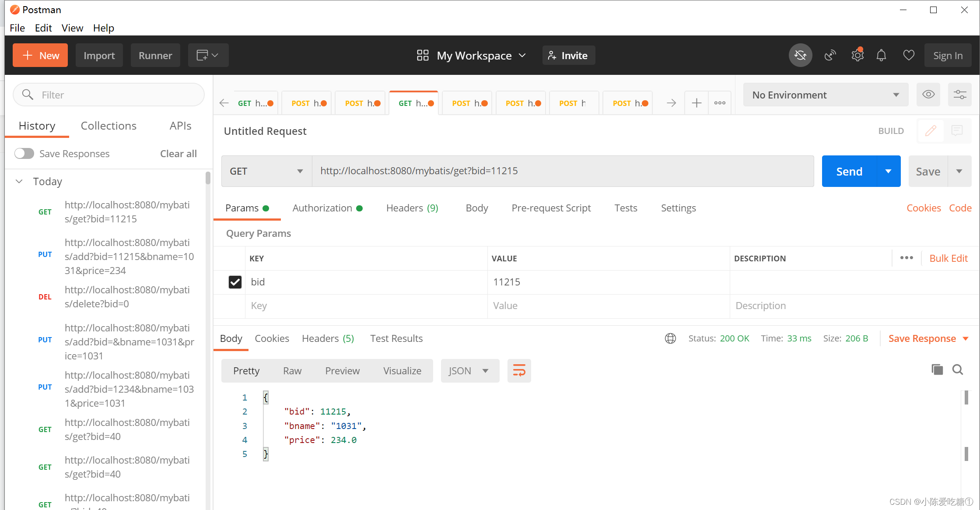Click the word-wrap icon in response toolbar
Viewport: 980px width, 510px height.
519,371
